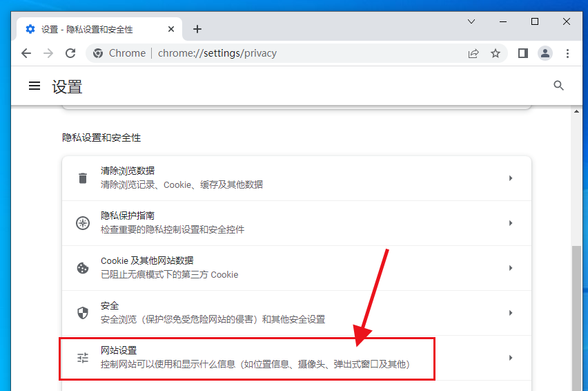Go back with the browser back arrow
Viewport: 588px width, 391px height.
(x=26, y=53)
